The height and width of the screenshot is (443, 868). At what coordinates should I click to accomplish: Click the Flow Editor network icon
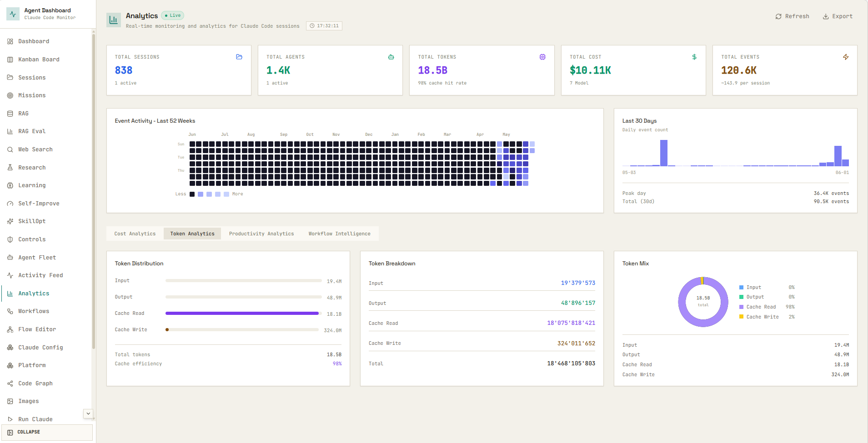[x=10, y=329]
